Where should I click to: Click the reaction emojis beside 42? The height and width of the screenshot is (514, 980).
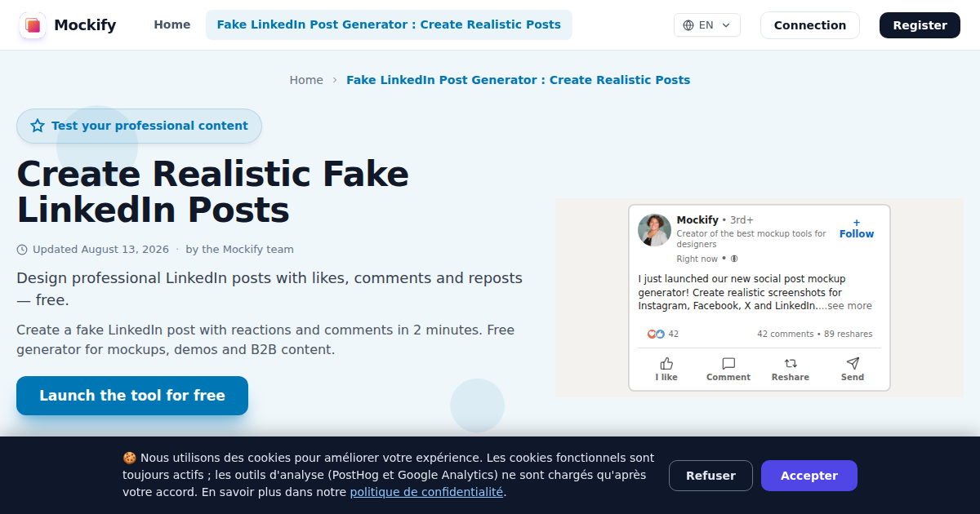tap(656, 334)
